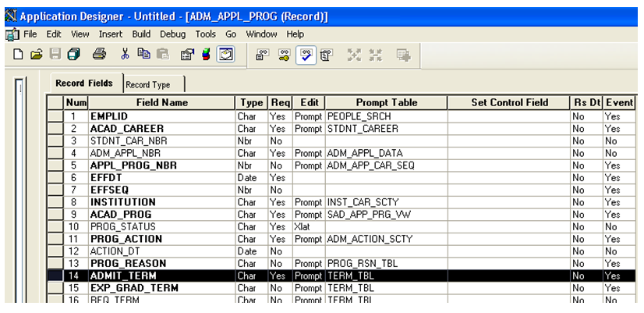Select the ACTION_DT field row
644x313 pixels.
[342, 251]
